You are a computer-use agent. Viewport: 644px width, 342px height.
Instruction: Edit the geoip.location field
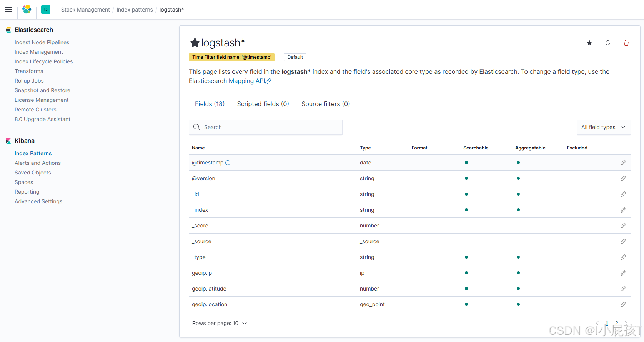pyautogui.click(x=623, y=304)
